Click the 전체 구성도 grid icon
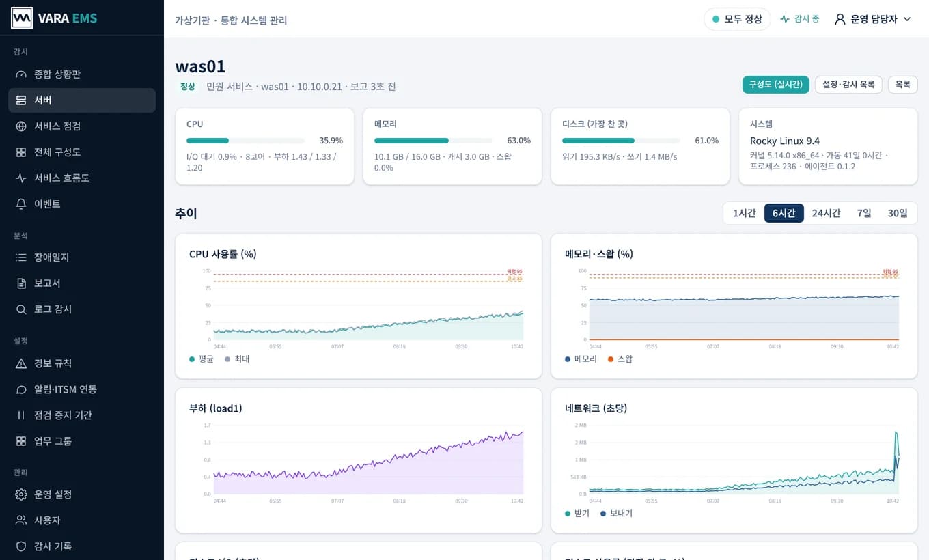The width and height of the screenshot is (929, 560). tap(21, 152)
